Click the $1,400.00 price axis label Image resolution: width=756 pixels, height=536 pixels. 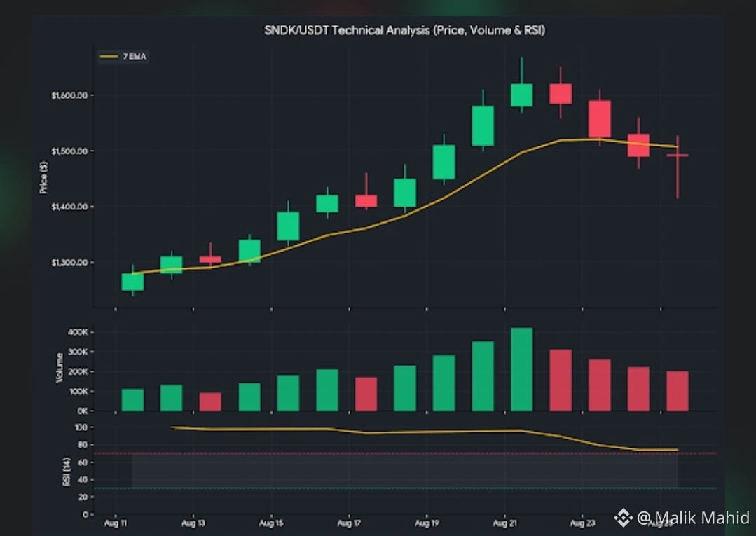click(x=69, y=207)
